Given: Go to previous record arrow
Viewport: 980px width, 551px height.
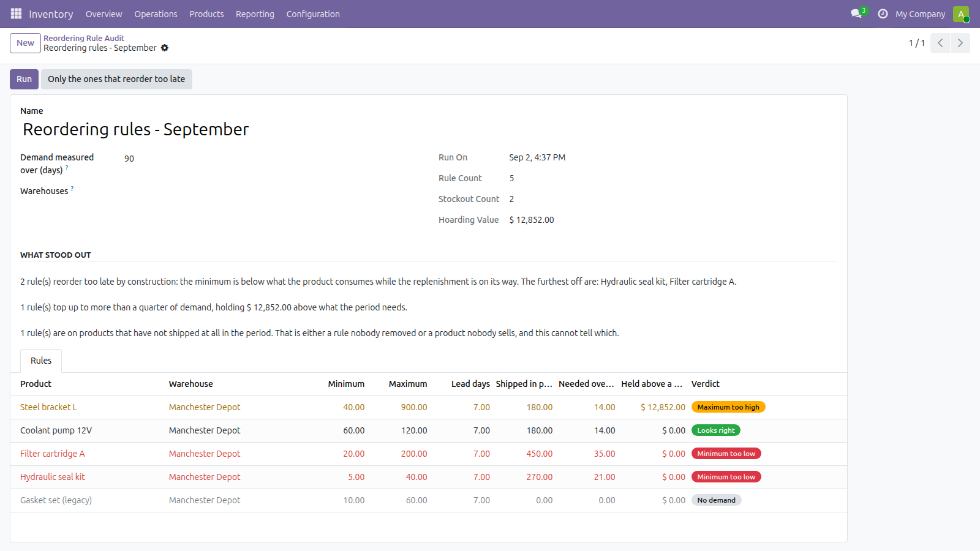Looking at the screenshot, I should coord(940,43).
